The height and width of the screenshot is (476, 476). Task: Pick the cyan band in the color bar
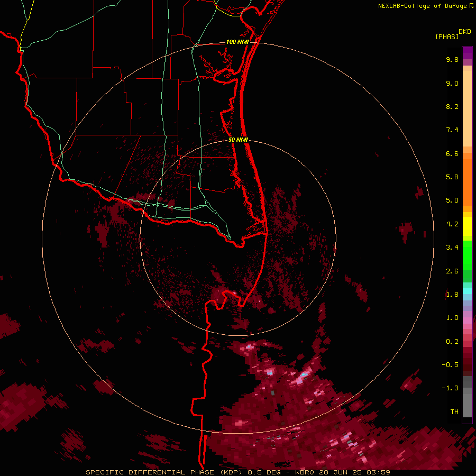click(467, 291)
